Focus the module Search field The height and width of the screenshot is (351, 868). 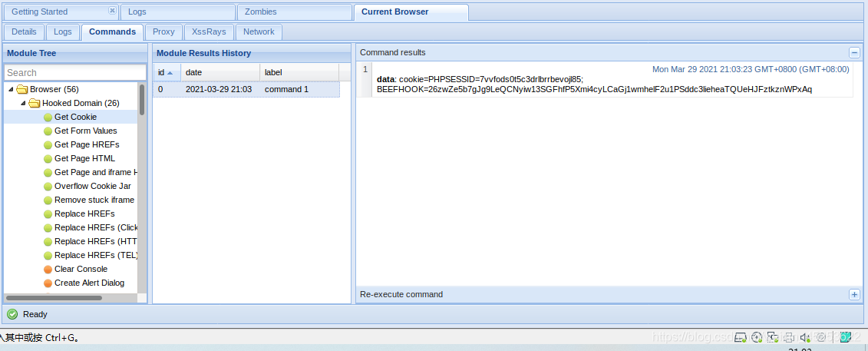coord(74,72)
